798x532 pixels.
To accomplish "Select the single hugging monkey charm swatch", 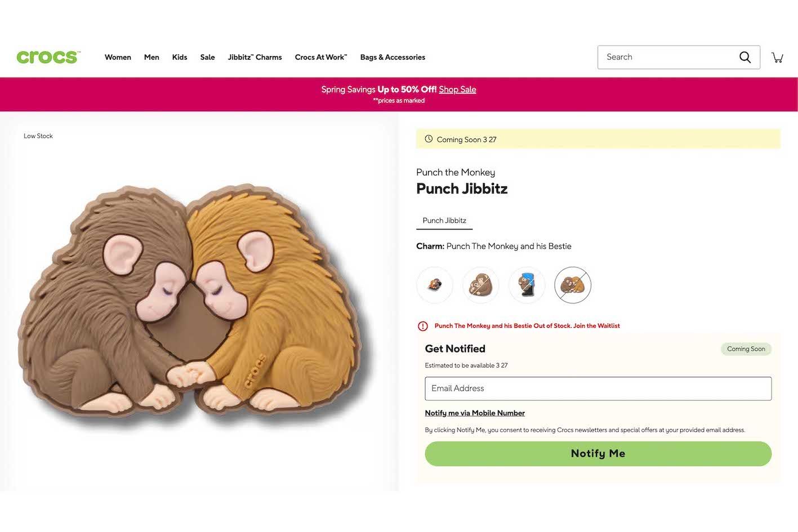I will 480,285.
